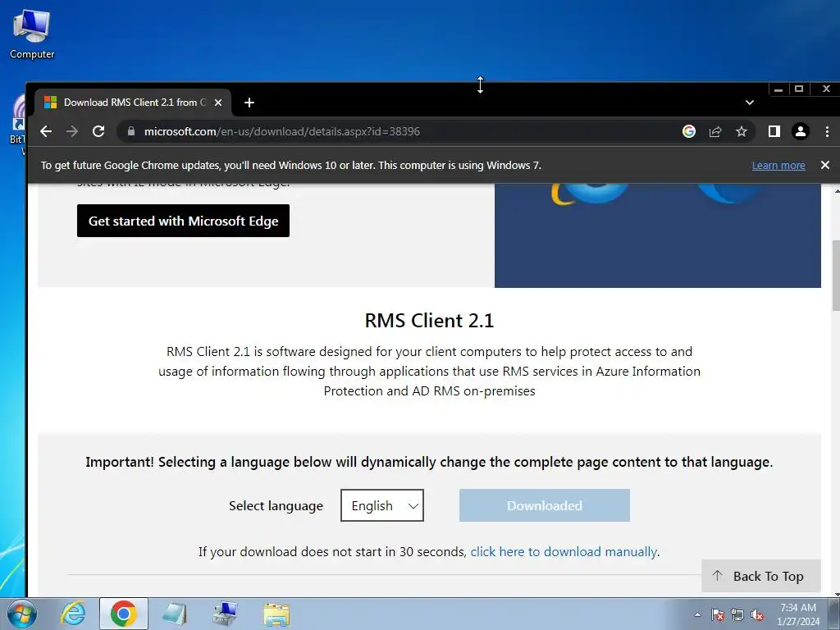
Task: Click Get started with Microsoft Edge
Action: 183,221
